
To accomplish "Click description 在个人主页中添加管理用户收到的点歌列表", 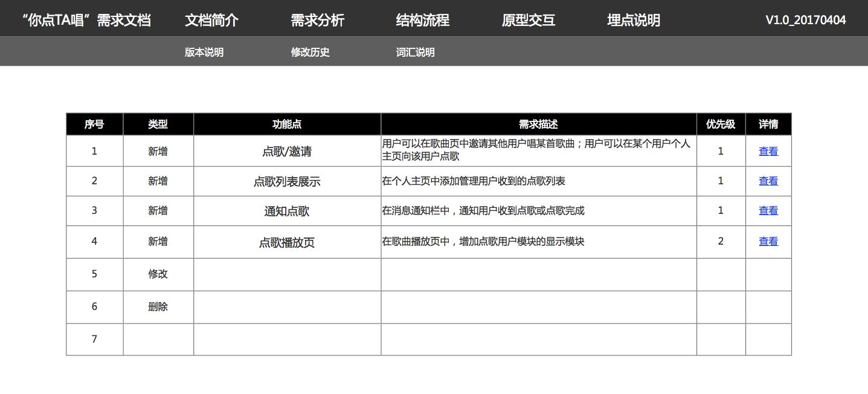I will (x=474, y=181).
